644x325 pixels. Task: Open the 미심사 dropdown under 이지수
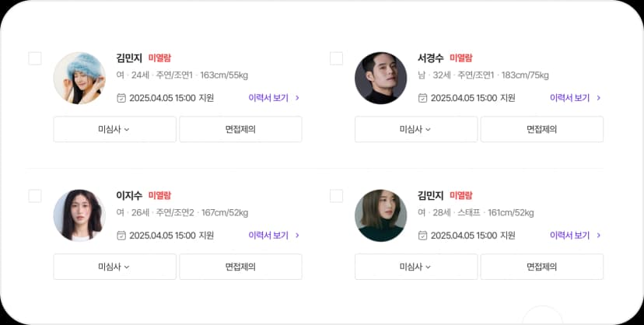pos(114,267)
